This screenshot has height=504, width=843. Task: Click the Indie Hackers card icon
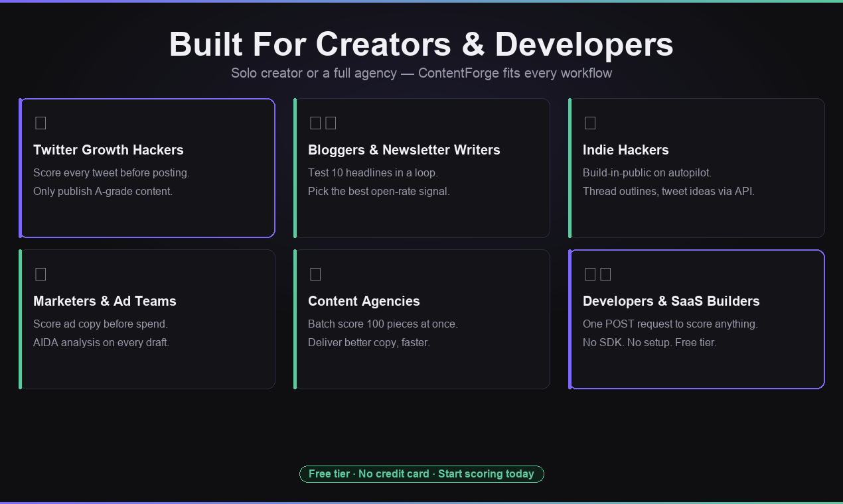[589, 123]
